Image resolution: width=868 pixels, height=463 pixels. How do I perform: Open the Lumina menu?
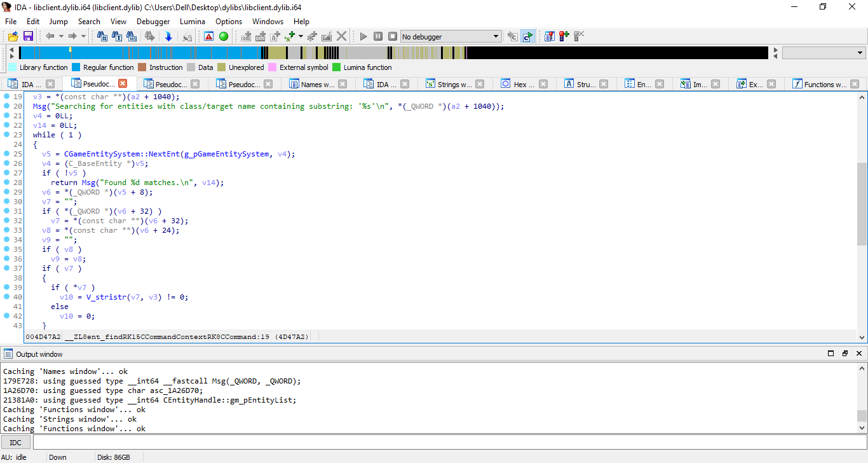coord(193,21)
